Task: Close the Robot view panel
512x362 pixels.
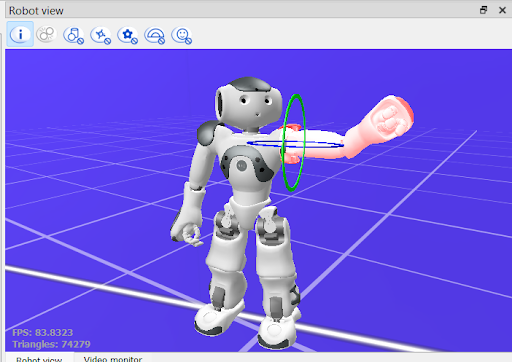Action: pos(502,10)
